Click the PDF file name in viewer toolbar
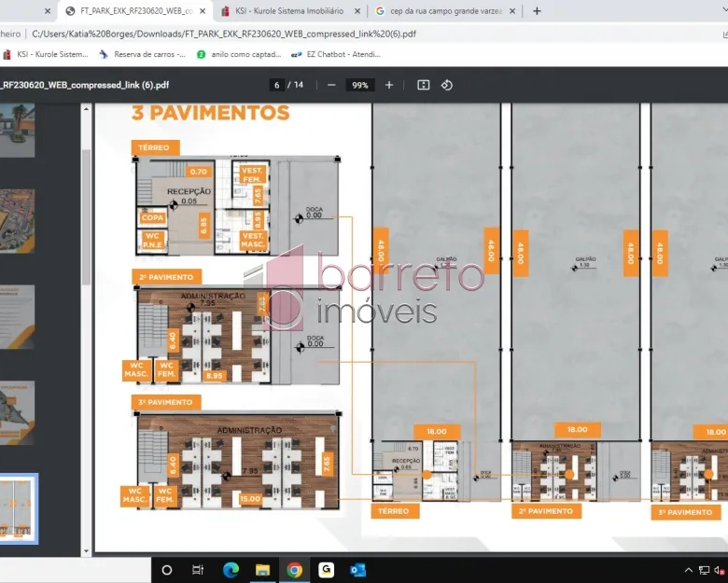 [x=85, y=85]
